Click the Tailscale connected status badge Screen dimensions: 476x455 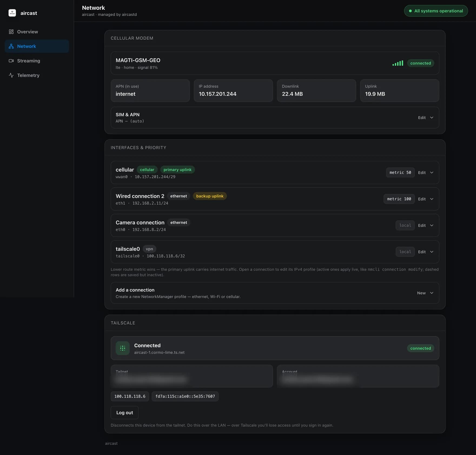(421, 348)
